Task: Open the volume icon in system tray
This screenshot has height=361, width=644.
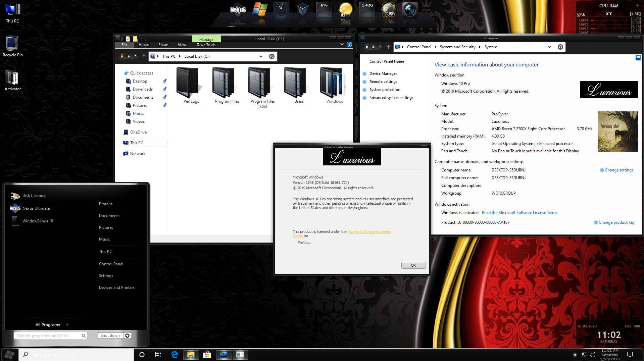Action: [593, 355]
